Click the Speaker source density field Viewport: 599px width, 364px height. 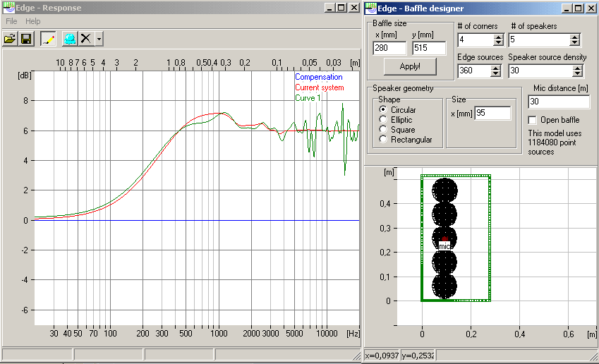coord(541,71)
